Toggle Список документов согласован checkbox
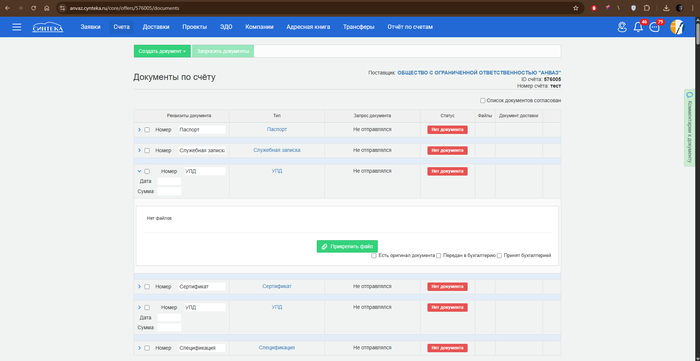The height and width of the screenshot is (361, 700). pos(483,101)
